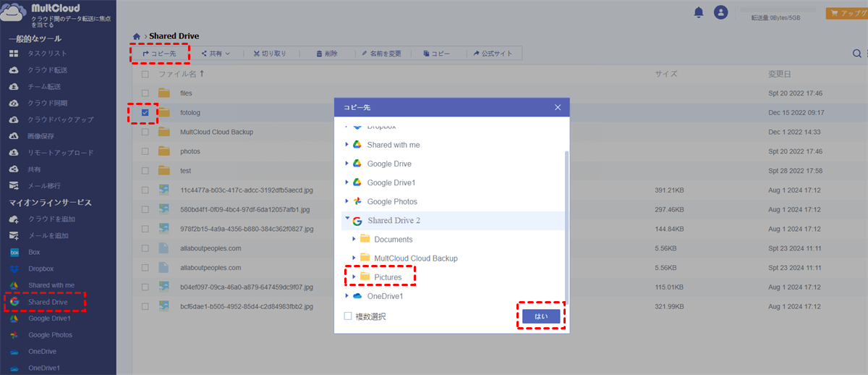This screenshot has height=375, width=868.
Task: Sort by 変更日 column header
Action: pos(780,74)
